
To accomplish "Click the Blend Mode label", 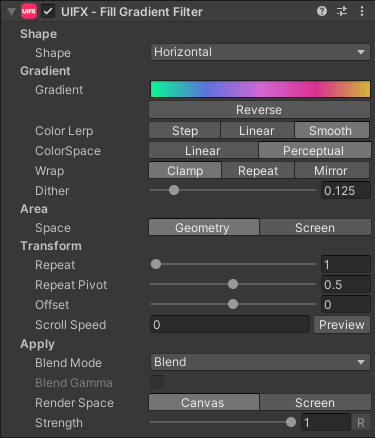I will [x=68, y=363].
